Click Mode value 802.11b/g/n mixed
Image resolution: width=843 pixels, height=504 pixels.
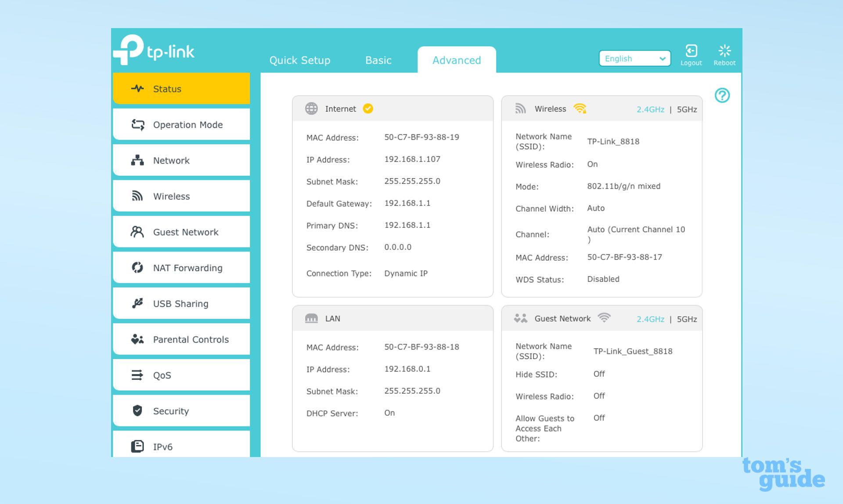pos(623,186)
